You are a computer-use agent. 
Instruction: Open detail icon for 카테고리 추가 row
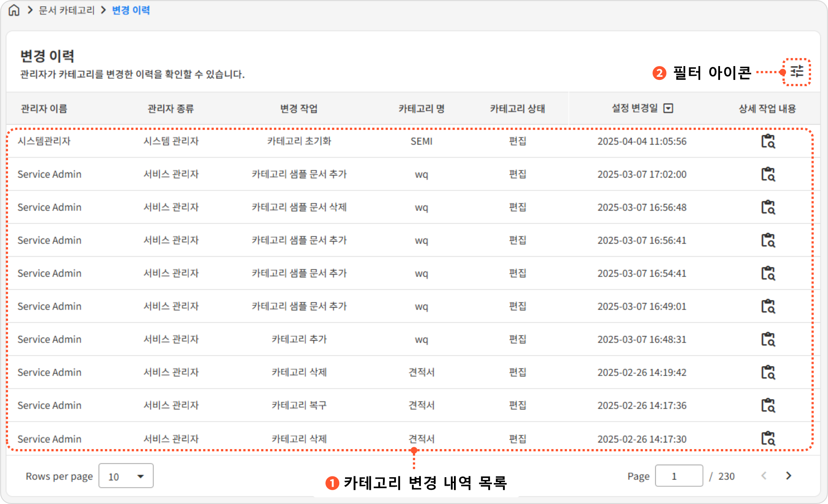click(768, 339)
